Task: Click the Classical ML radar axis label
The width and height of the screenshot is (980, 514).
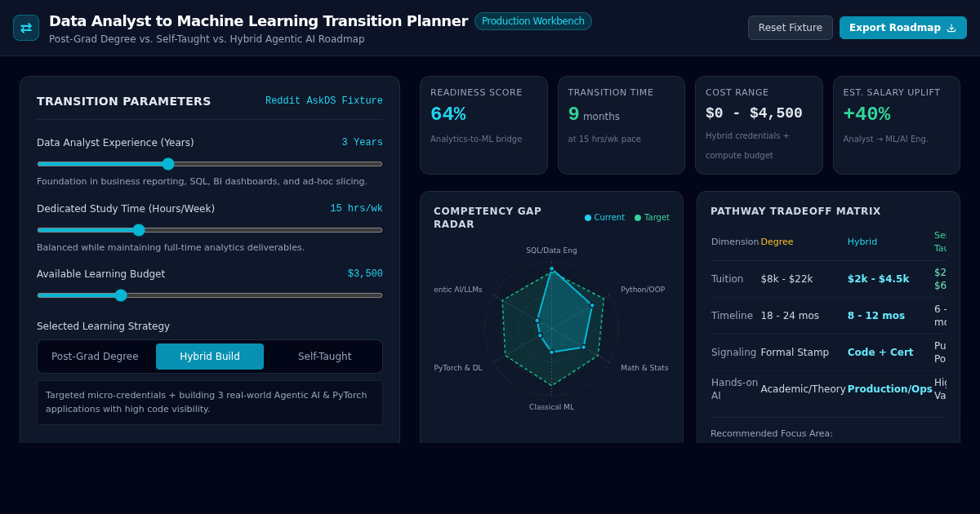Action: tap(551, 407)
